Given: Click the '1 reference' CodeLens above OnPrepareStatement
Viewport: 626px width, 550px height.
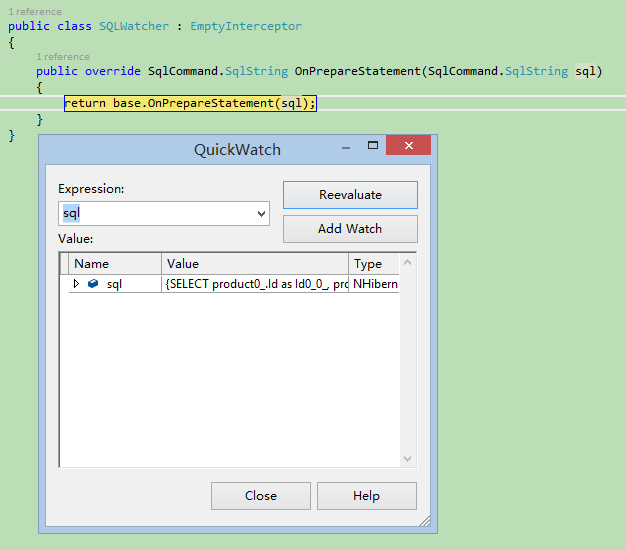Looking at the screenshot, I should (63, 57).
